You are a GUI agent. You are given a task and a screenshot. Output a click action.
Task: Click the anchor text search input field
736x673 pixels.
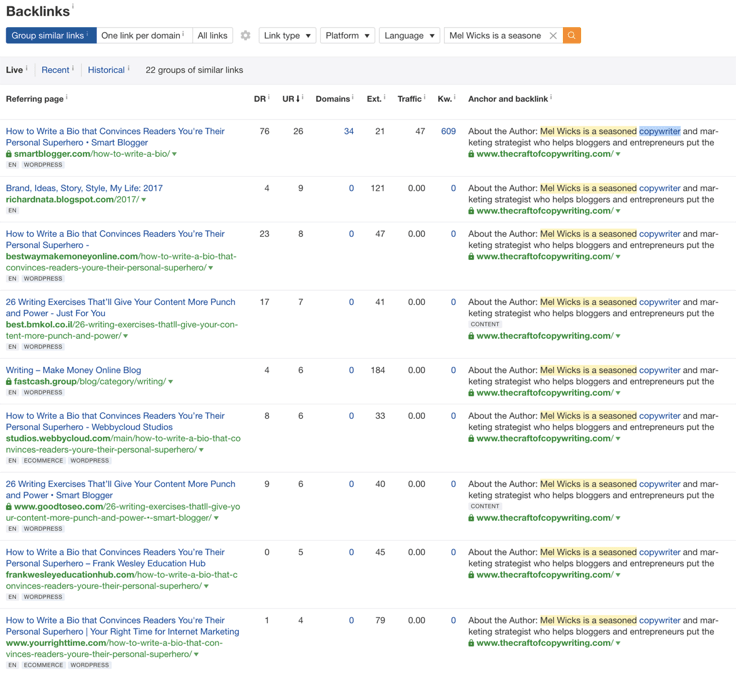(x=495, y=36)
